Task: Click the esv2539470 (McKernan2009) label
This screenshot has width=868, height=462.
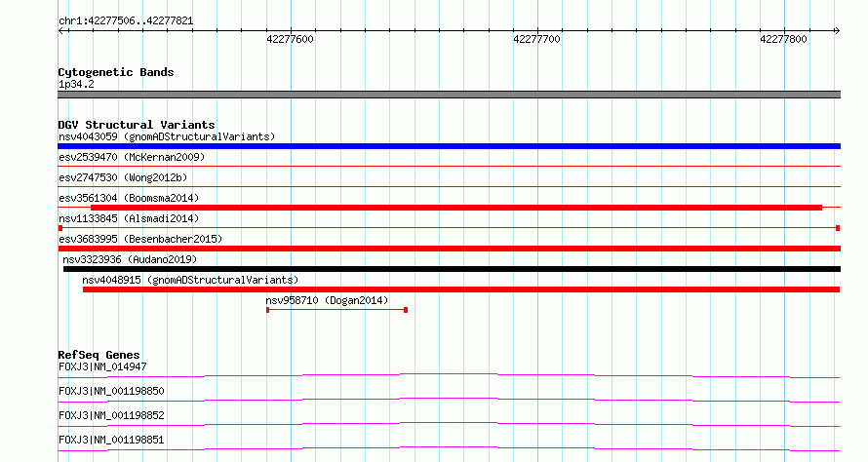Action: coord(132,157)
